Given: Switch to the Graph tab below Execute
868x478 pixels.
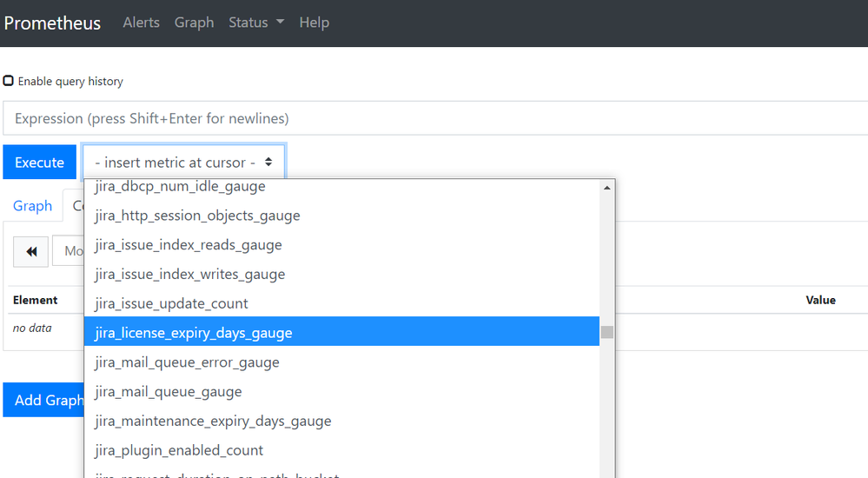Looking at the screenshot, I should 33,205.
